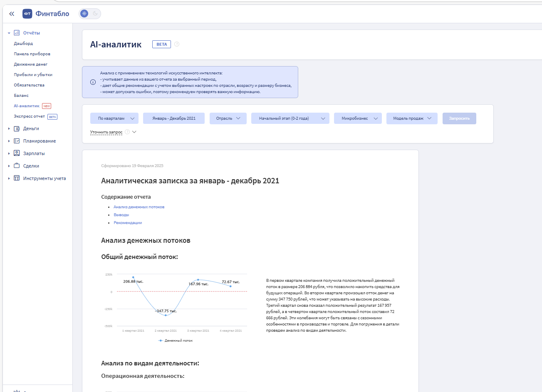
Task: Open the По кварталам dropdown
Action: click(x=114, y=118)
